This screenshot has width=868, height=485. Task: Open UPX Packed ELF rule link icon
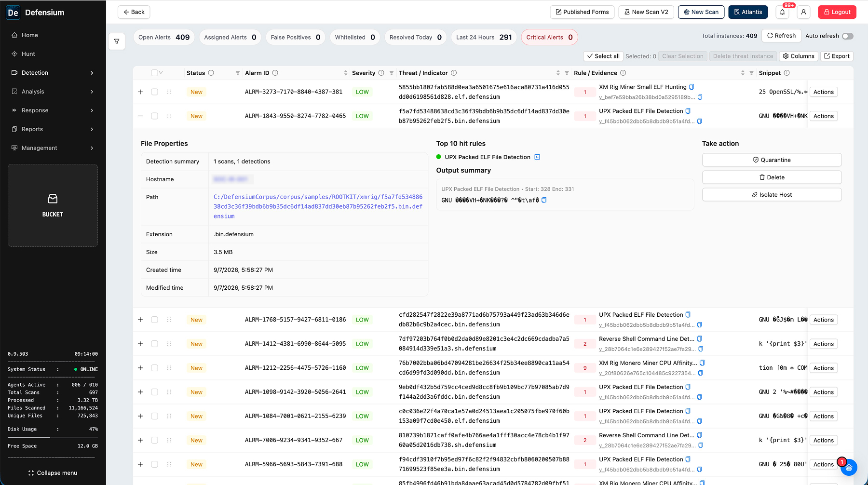pos(537,157)
